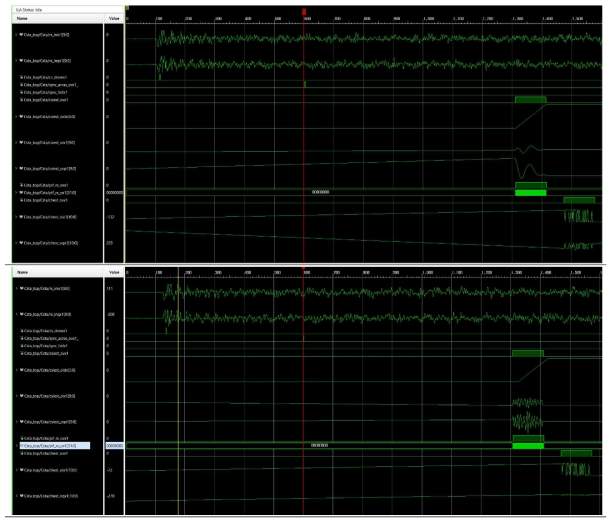
Task: Click bus icon of bottommost signal in lower panel
Action: (x=22, y=496)
